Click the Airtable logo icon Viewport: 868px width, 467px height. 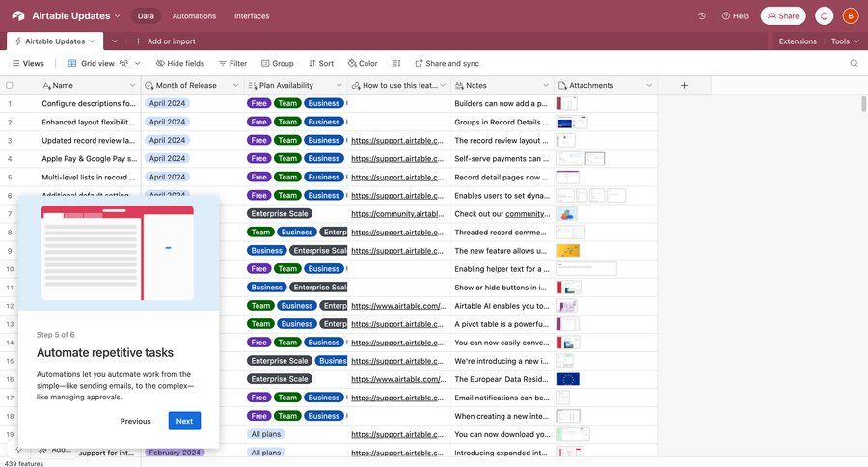click(x=17, y=16)
